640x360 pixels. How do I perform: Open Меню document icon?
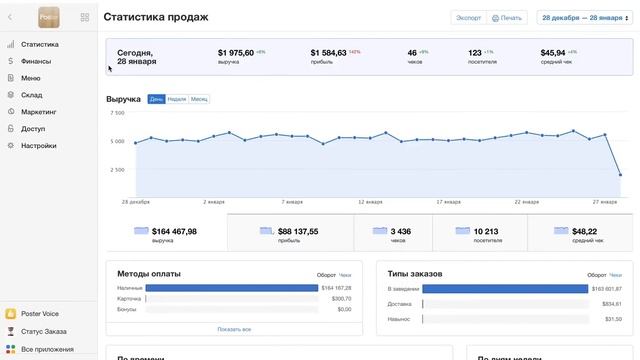tap(11, 78)
